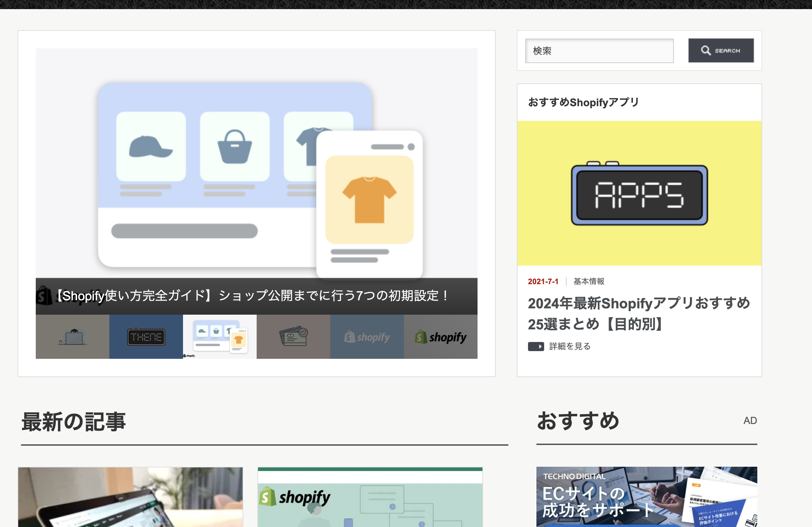
Task: Click the magnifier icon in the search button
Action: pyautogui.click(x=705, y=50)
